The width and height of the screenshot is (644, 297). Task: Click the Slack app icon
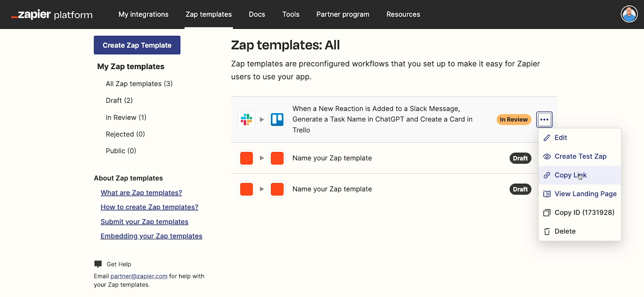tap(246, 119)
